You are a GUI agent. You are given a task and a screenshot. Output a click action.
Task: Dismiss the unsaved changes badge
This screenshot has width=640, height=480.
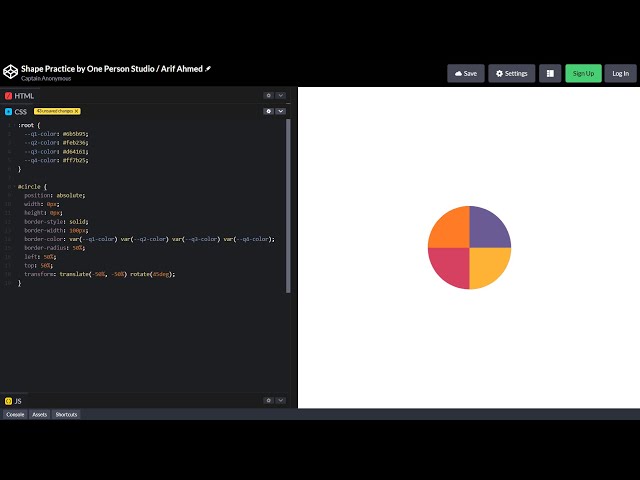coord(76,111)
